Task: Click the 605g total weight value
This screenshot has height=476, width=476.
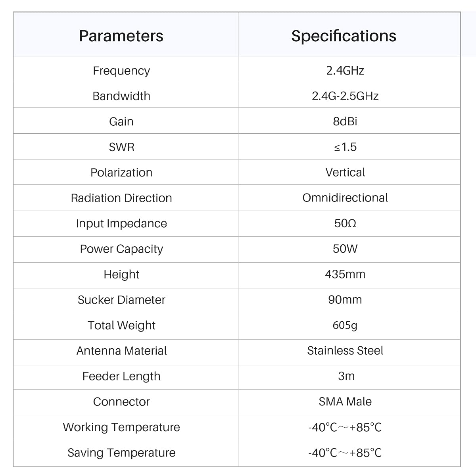Action: click(345, 325)
